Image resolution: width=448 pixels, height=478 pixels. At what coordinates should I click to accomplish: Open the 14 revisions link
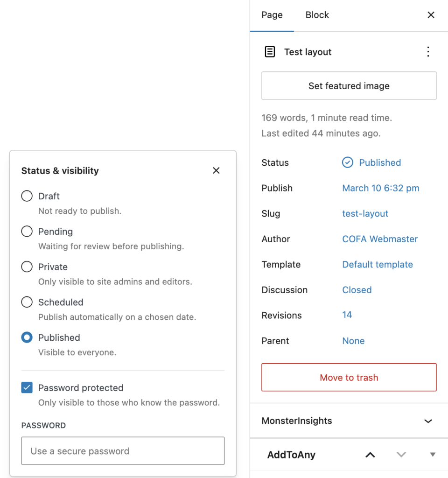click(347, 315)
